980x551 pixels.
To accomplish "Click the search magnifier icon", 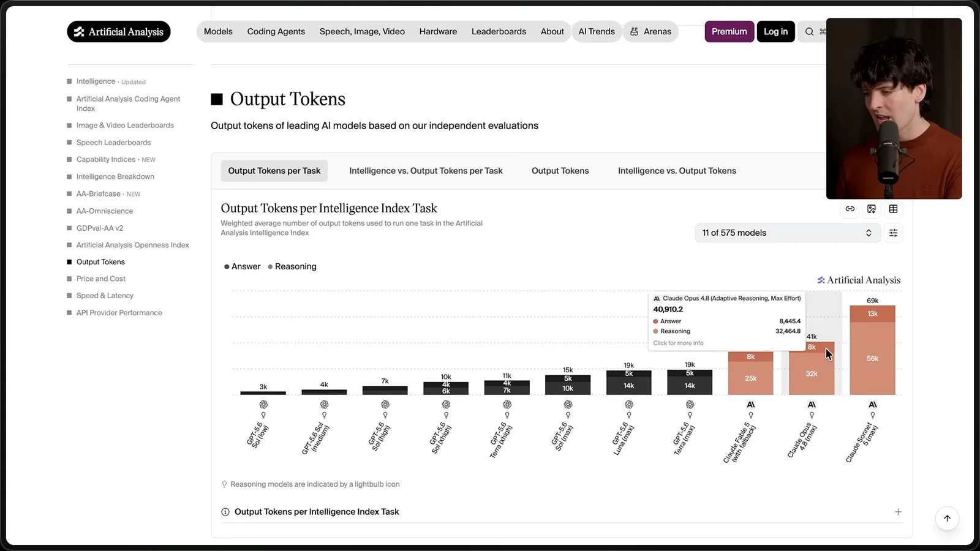I will click(x=809, y=32).
